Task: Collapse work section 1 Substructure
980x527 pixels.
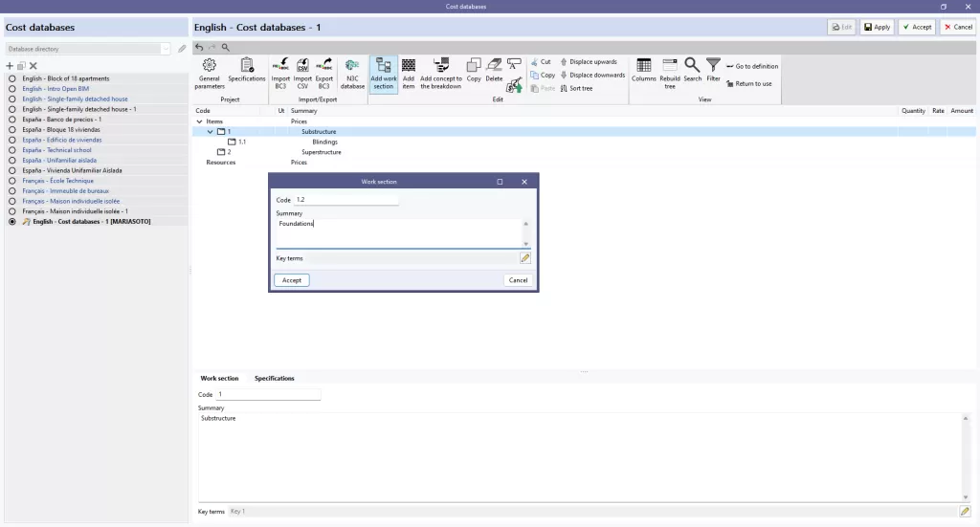Action: tap(210, 132)
